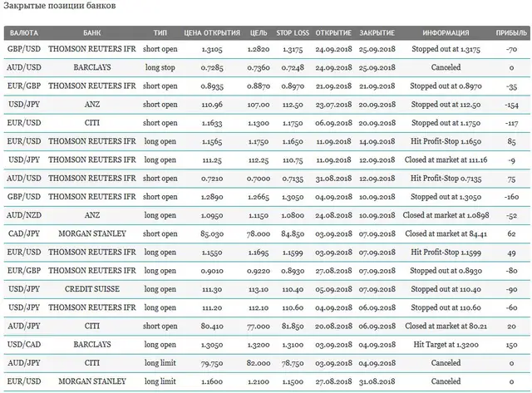Click the 'long stop' type cell
This screenshot has width=532, height=393.
pos(160,67)
